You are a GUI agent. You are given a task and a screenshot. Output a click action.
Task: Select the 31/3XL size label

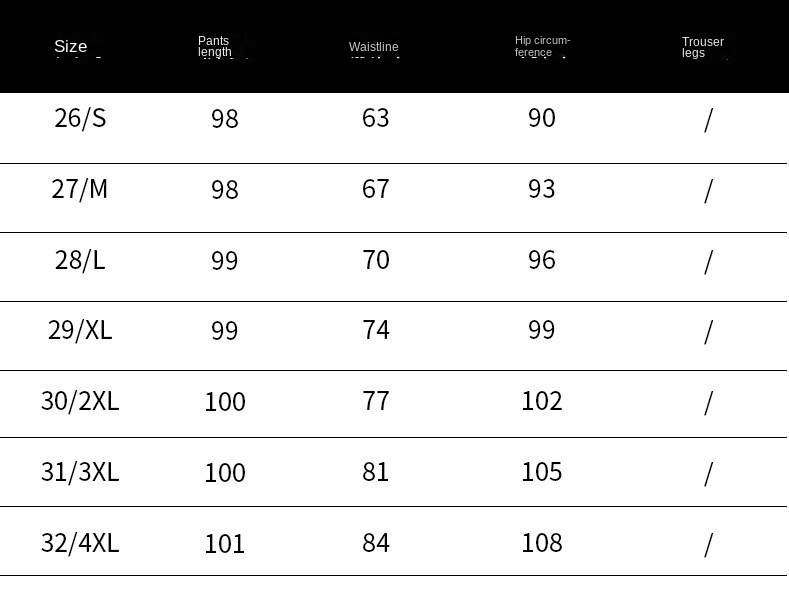80,472
